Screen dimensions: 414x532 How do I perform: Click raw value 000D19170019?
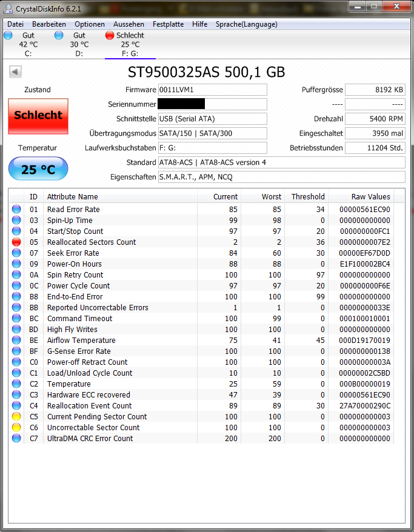click(x=364, y=340)
